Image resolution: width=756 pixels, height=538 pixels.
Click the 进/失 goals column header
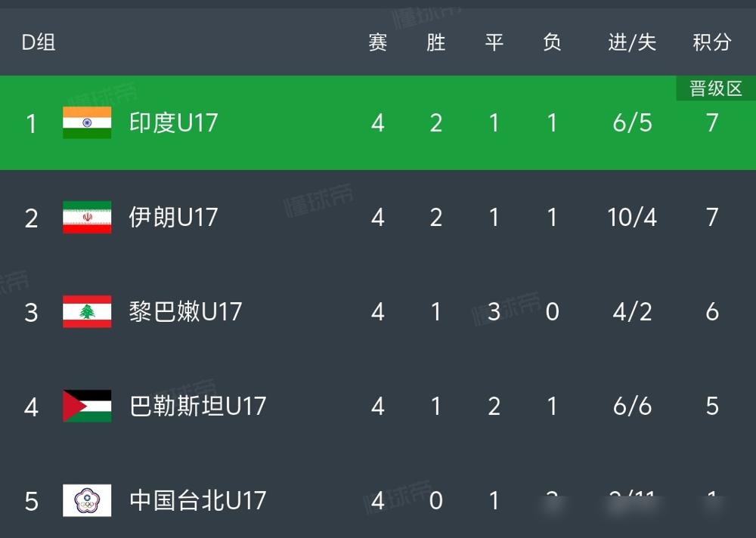click(x=632, y=42)
